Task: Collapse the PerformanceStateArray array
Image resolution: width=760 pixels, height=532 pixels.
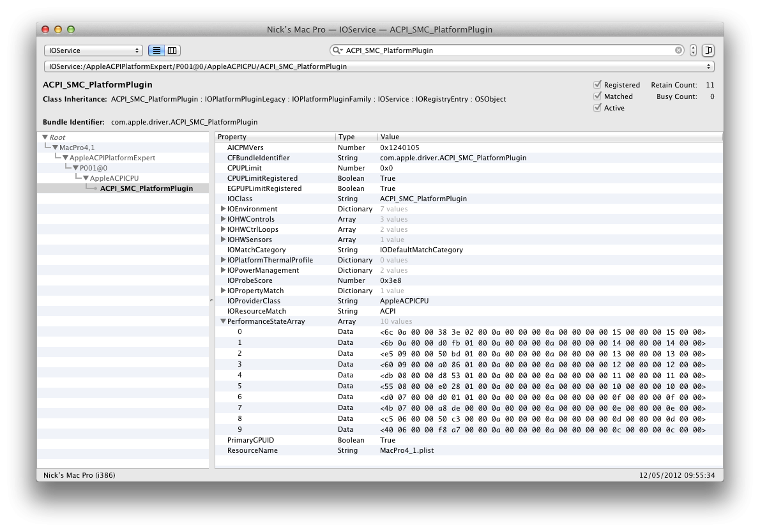Action: (x=223, y=321)
